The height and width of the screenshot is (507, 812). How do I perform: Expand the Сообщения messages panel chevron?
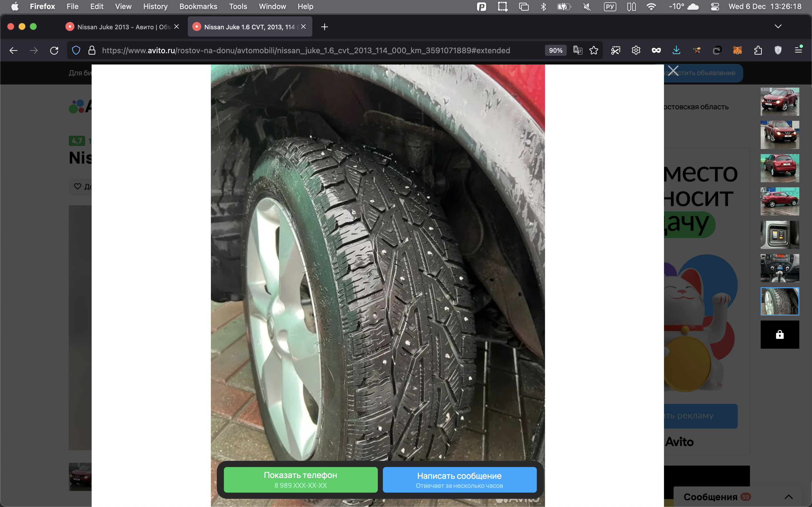(789, 497)
